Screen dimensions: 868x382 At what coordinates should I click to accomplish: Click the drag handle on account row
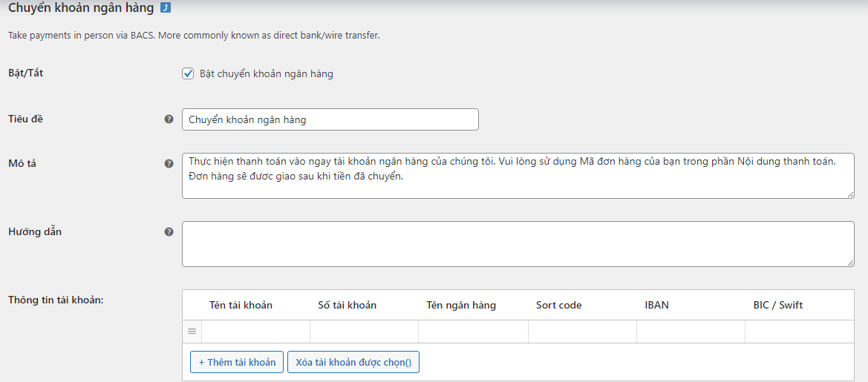coord(192,332)
